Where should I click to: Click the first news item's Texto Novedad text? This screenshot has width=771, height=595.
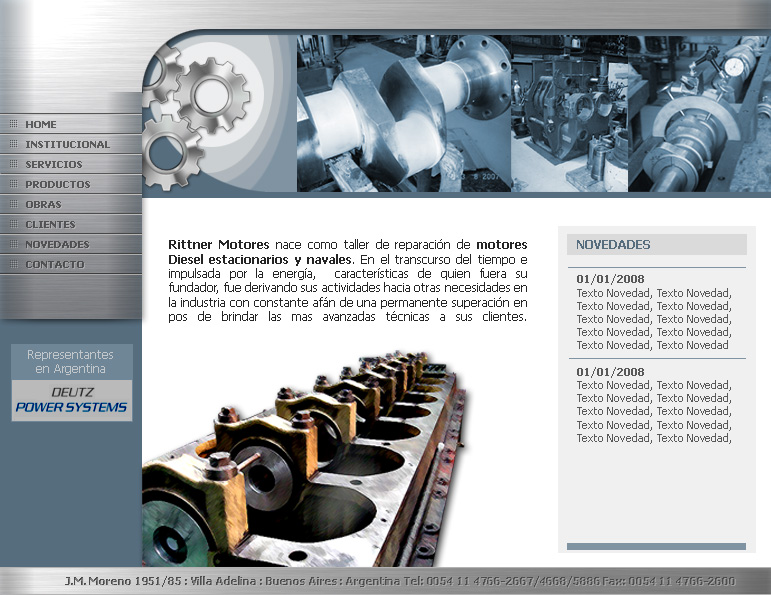pyautogui.click(x=654, y=319)
